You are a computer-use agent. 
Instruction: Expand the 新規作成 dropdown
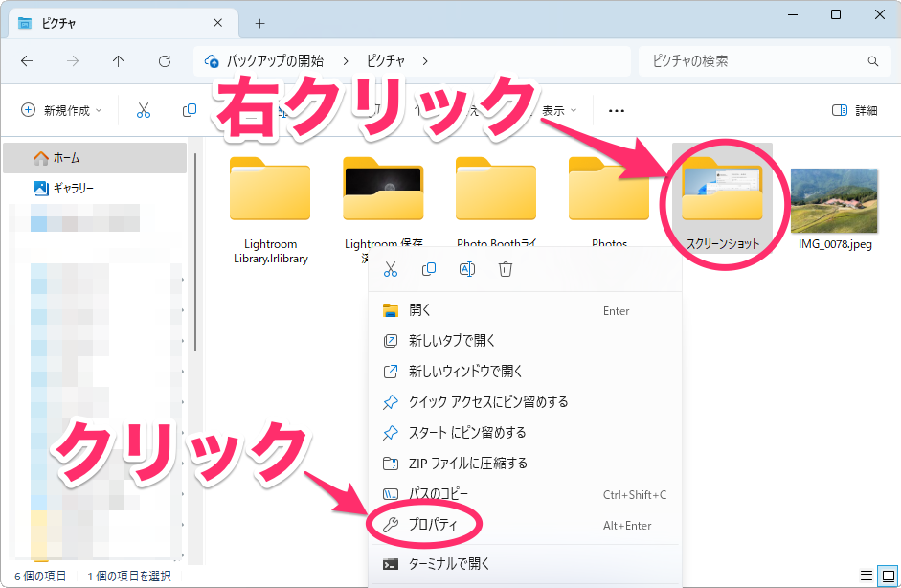[62, 110]
